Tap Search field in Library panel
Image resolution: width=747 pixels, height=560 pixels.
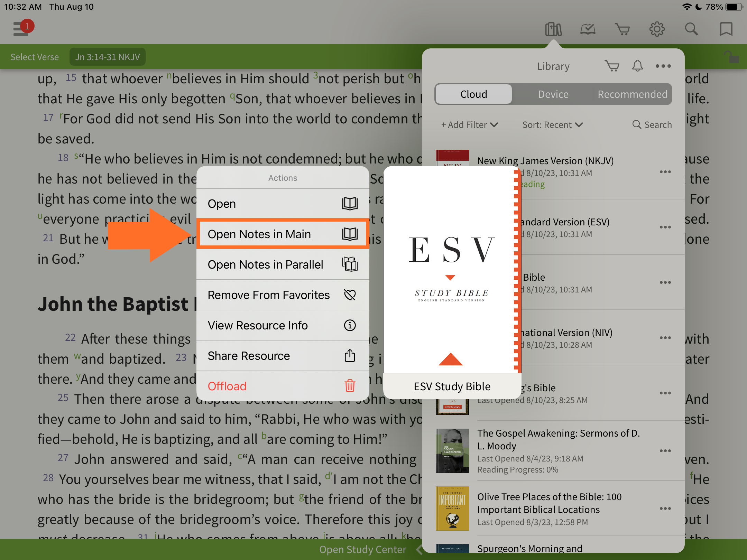[652, 125]
